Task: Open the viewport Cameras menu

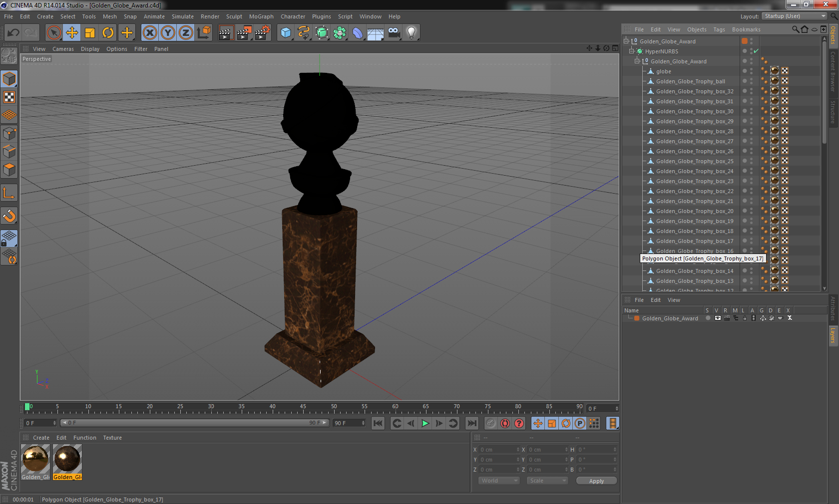Action: tap(63, 49)
